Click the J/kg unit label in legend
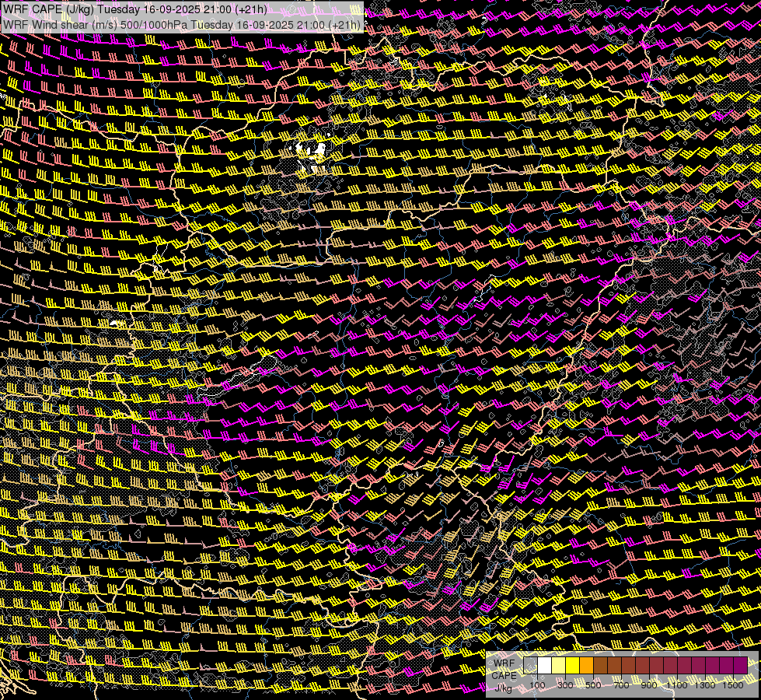The image size is (761, 700). tap(503, 688)
